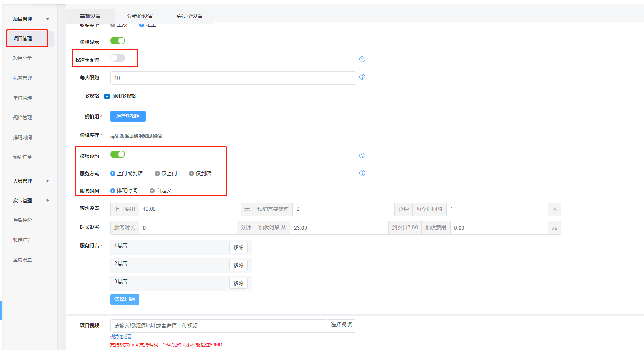Screen dimensions: 644x350
Task: Open 规格管理 in the sidebar
Action: 23,117
